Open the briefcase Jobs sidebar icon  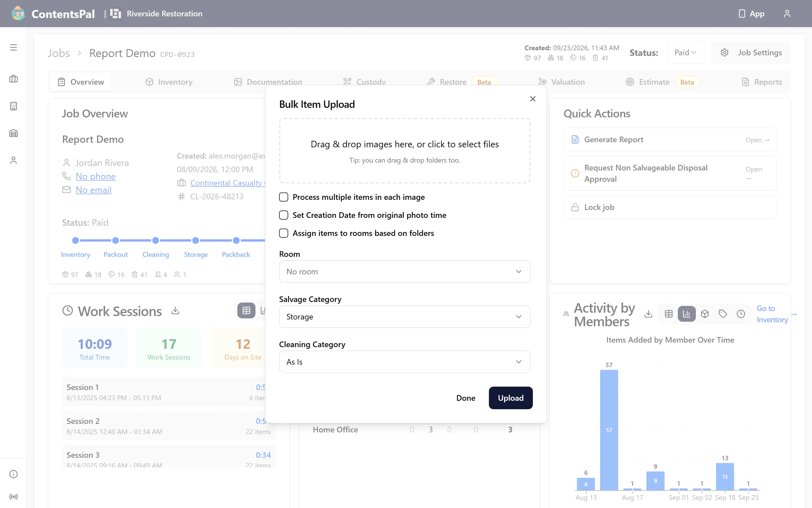[14, 79]
